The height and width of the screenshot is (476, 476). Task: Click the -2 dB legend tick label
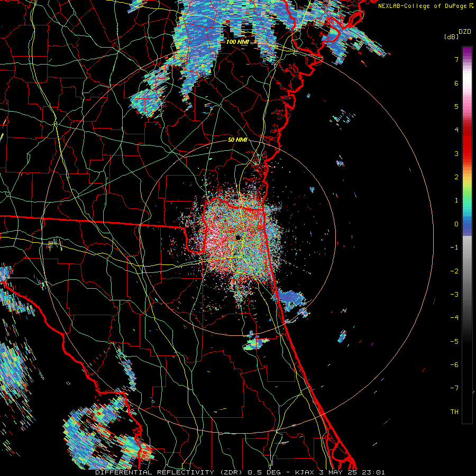[x=454, y=271]
